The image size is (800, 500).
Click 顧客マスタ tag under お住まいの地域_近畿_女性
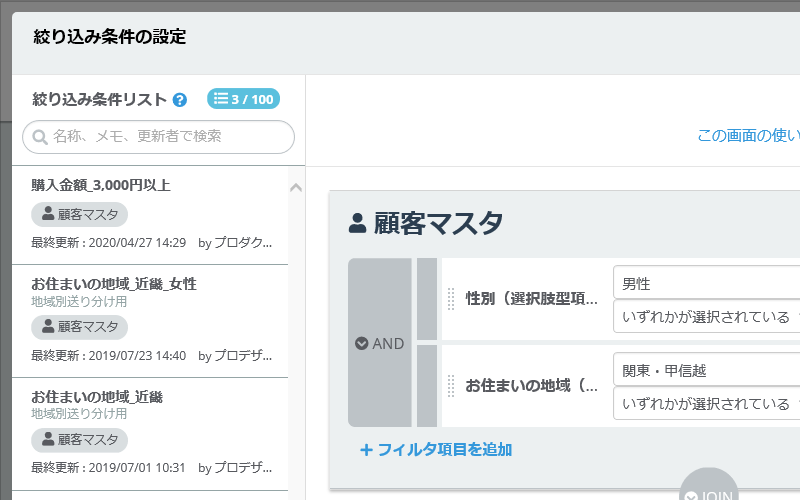click(80, 327)
